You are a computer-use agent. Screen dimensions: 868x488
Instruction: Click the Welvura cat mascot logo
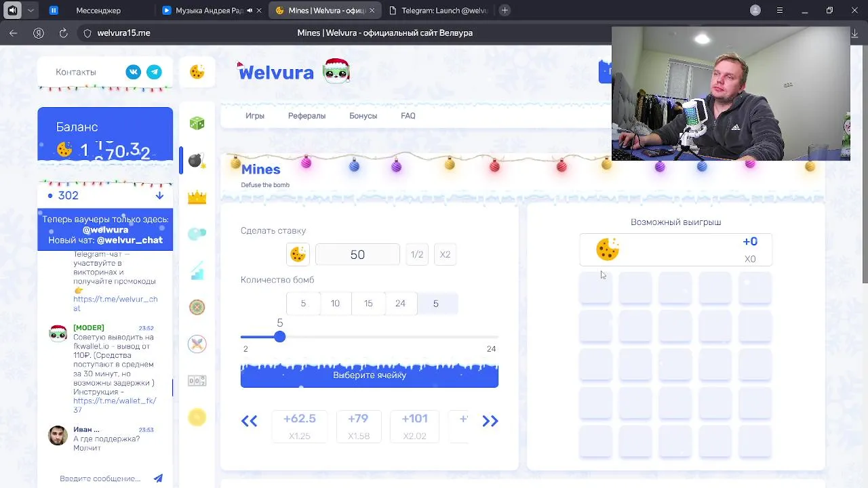[336, 71]
